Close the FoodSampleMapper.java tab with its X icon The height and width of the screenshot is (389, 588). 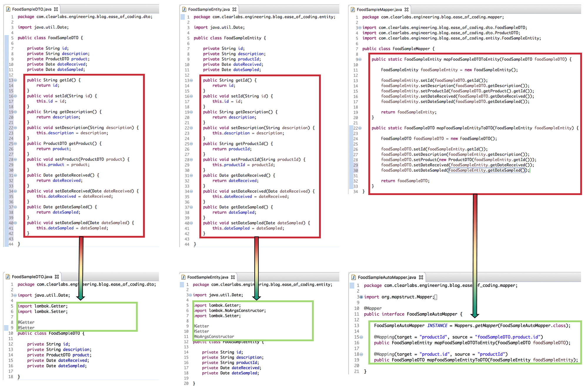pos(407,9)
